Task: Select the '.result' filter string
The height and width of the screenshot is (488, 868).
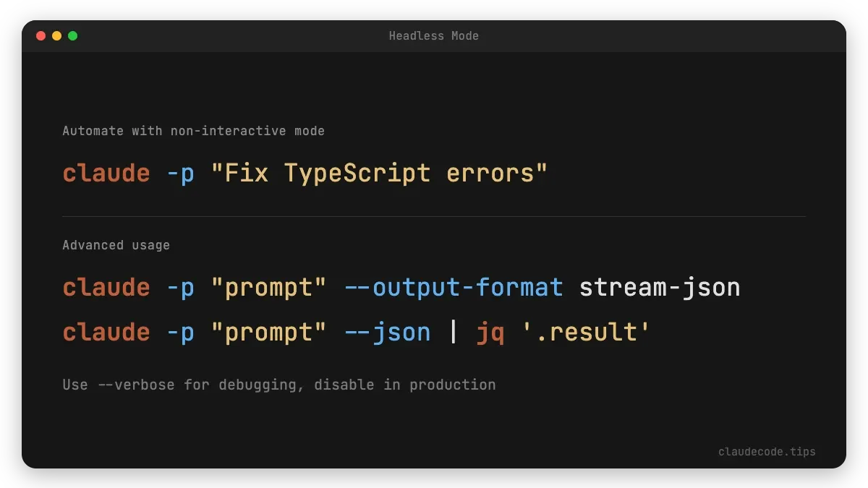Action: point(586,332)
